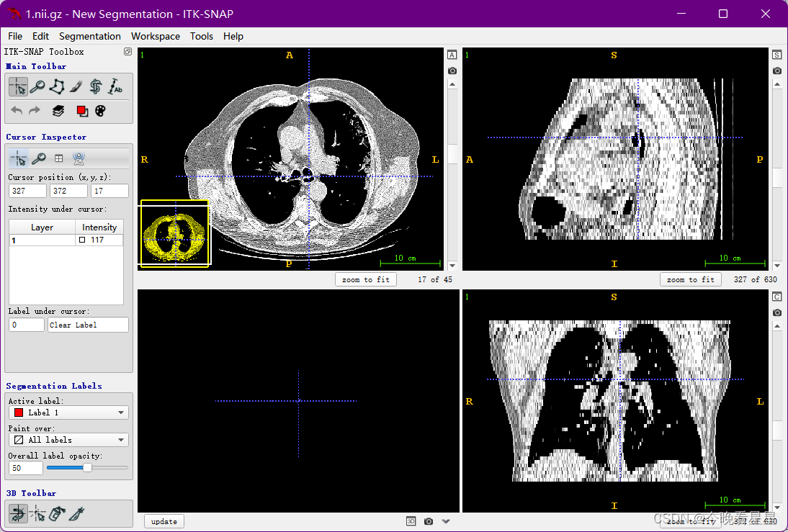
Task: Switch inspector to zoom magnifier page
Action: pos(39,159)
